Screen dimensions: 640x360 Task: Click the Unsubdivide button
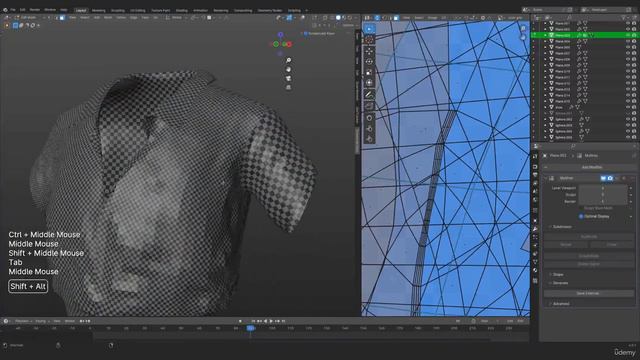coord(589,256)
